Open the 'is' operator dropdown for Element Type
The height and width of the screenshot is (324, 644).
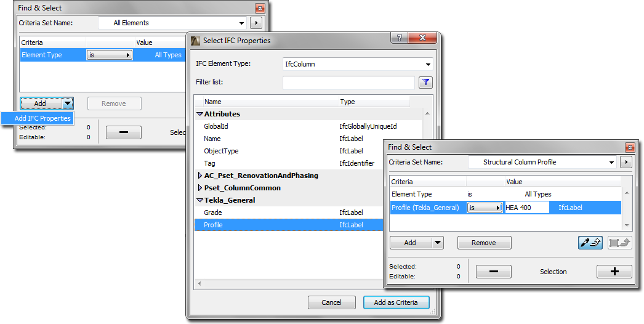point(109,55)
